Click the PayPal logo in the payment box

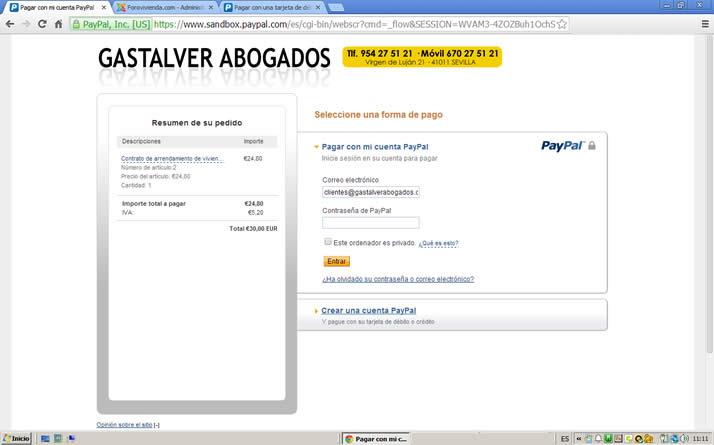pos(562,145)
